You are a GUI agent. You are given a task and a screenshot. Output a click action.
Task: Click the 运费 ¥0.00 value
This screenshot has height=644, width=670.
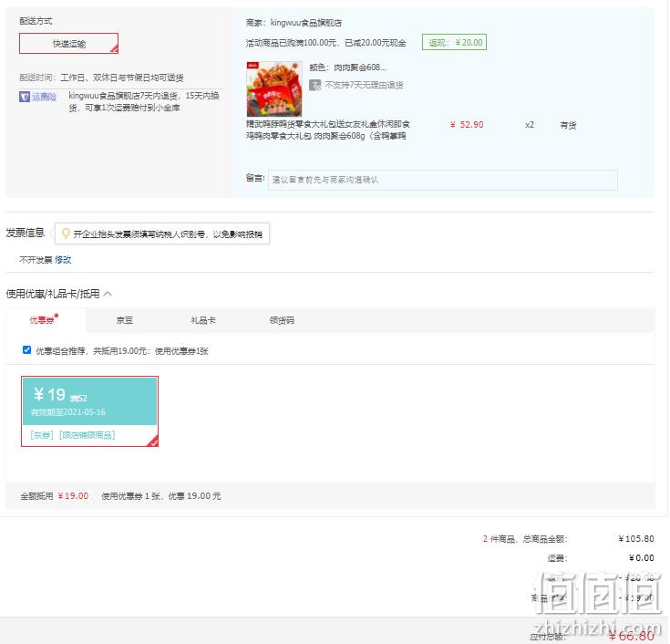642,558
